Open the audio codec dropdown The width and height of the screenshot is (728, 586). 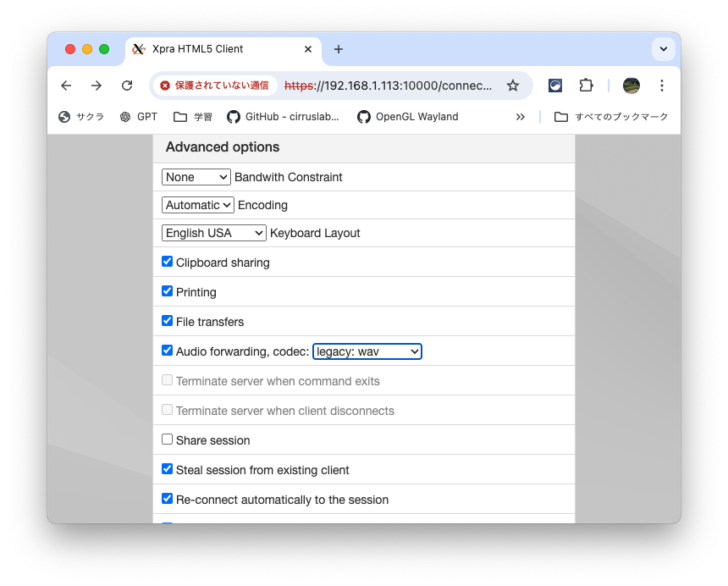[367, 351]
